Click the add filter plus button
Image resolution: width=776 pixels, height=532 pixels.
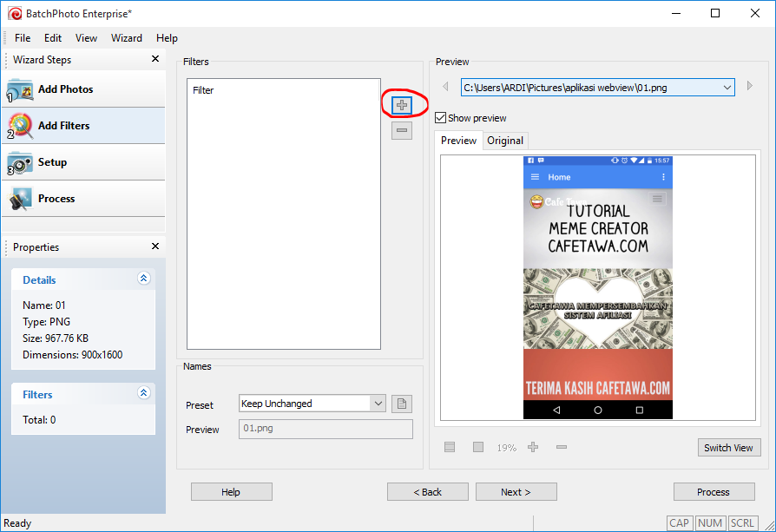(x=401, y=105)
